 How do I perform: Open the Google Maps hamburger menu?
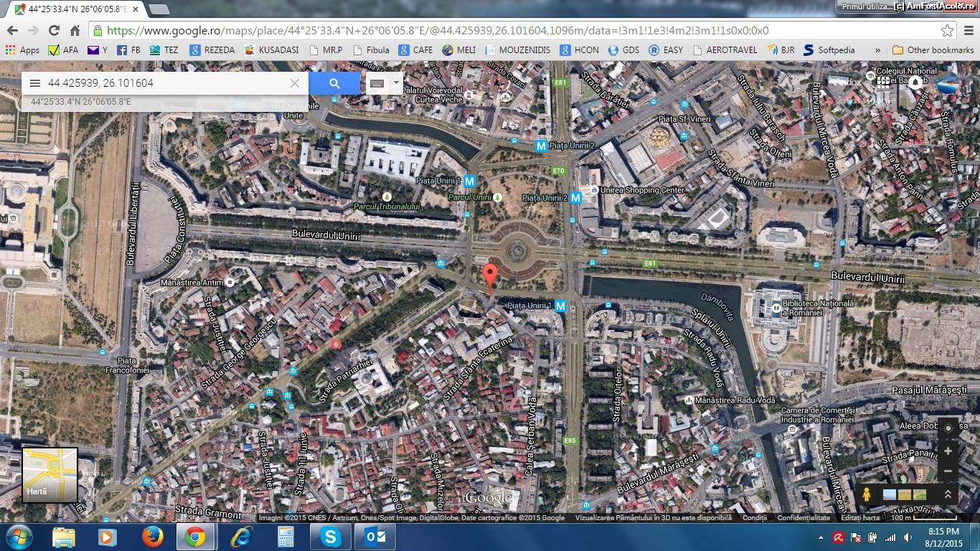pyautogui.click(x=35, y=83)
